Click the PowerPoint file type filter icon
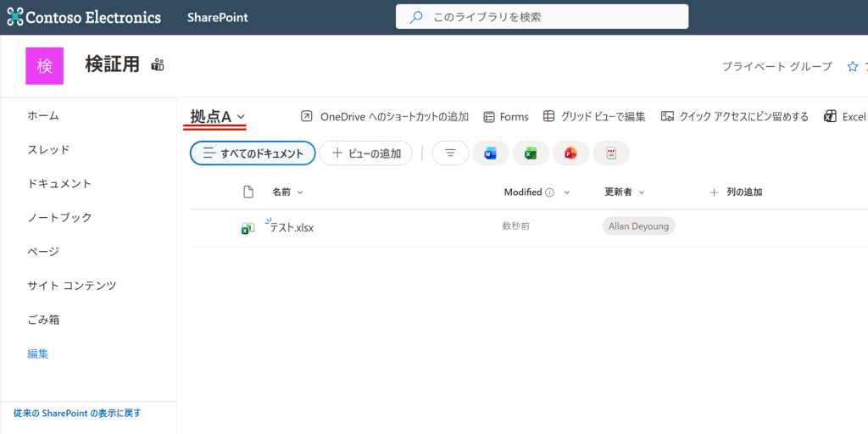 pos(570,153)
